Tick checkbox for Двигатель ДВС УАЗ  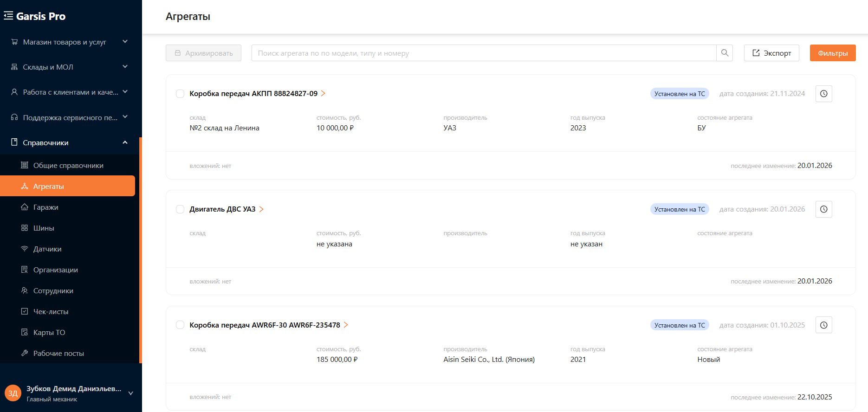180,209
